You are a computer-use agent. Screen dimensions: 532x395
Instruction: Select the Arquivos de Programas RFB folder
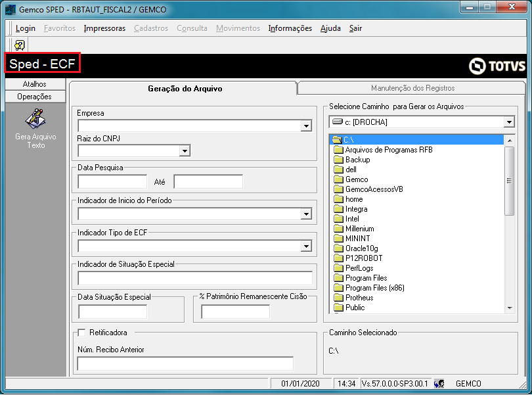pos(384,150)
